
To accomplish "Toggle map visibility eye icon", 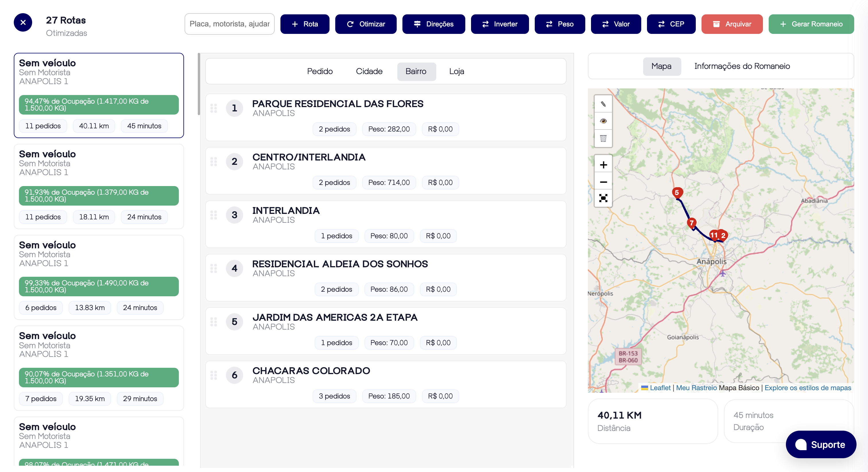I will click(603, 121).
